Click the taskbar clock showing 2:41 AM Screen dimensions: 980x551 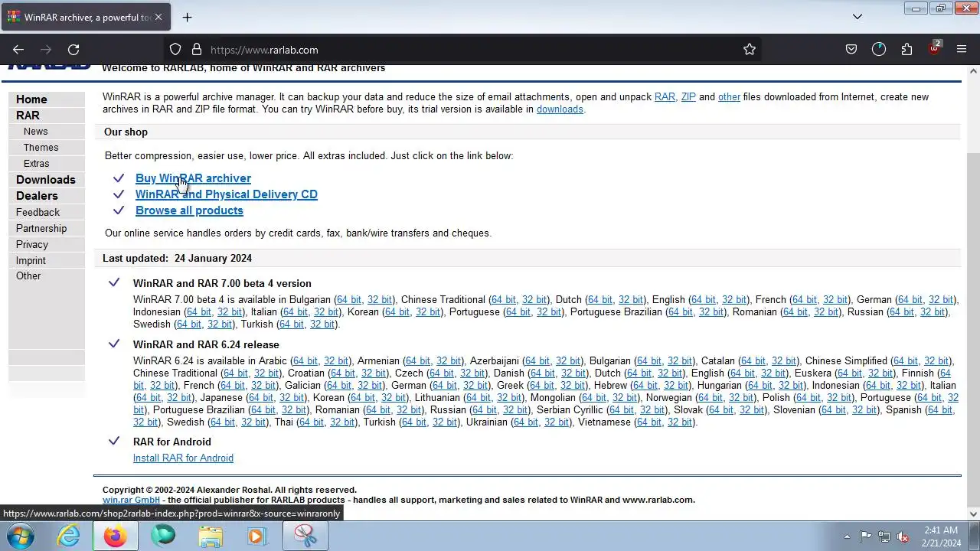[941, 536]
